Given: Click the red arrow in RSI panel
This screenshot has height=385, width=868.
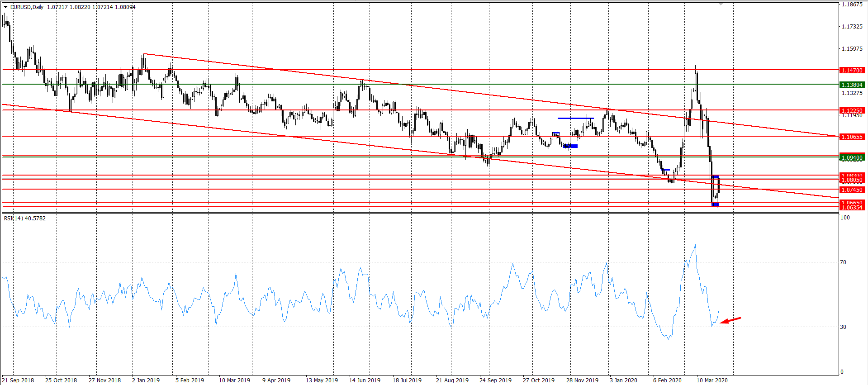Looking at the screenshot, I should (x=730, y=320).
